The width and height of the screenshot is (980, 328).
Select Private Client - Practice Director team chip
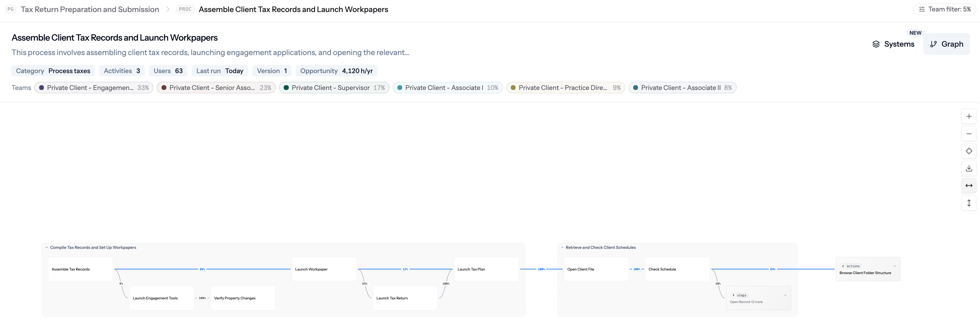[x=565, y=88]
